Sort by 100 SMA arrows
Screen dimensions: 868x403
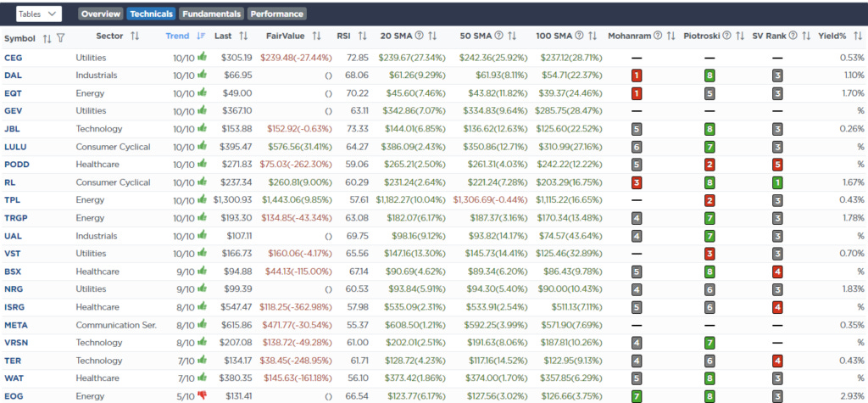point(593,36)
